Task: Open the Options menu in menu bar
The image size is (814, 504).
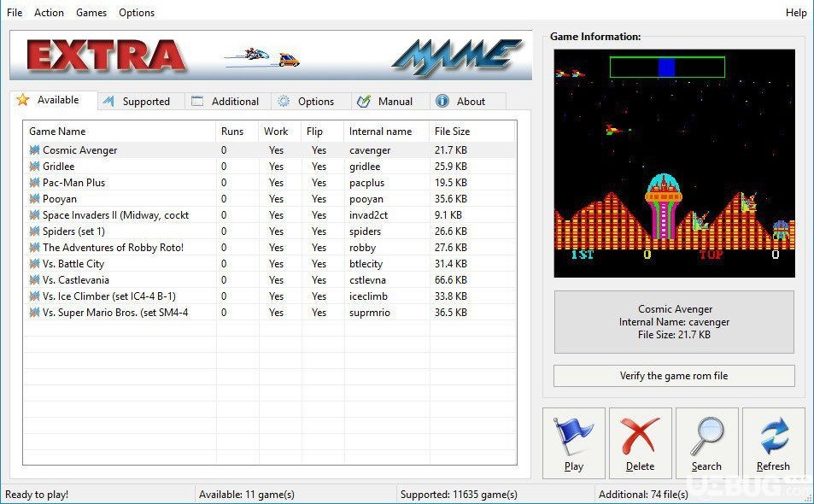Action: (137, 13)
